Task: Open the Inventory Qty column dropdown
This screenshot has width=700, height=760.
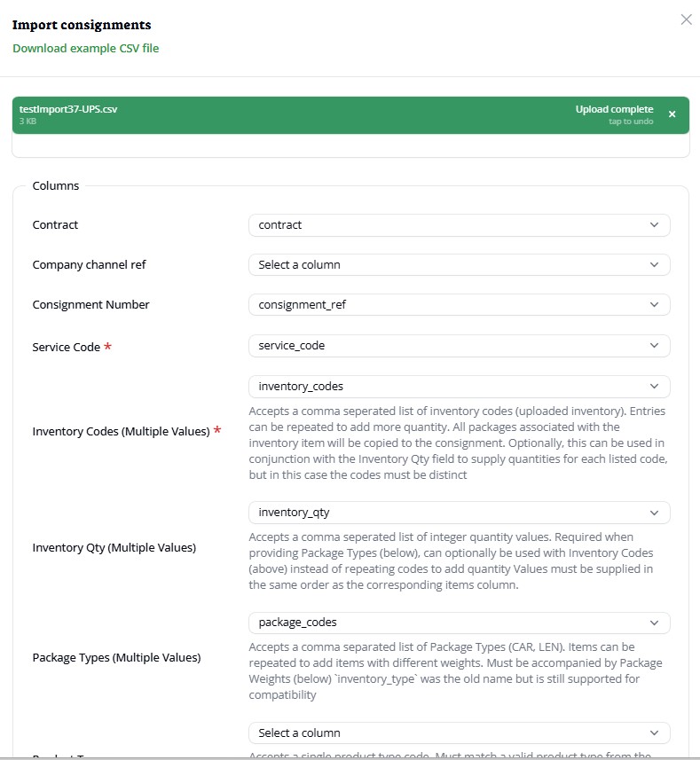Action: pyautogui.click(x=459, y=513)
